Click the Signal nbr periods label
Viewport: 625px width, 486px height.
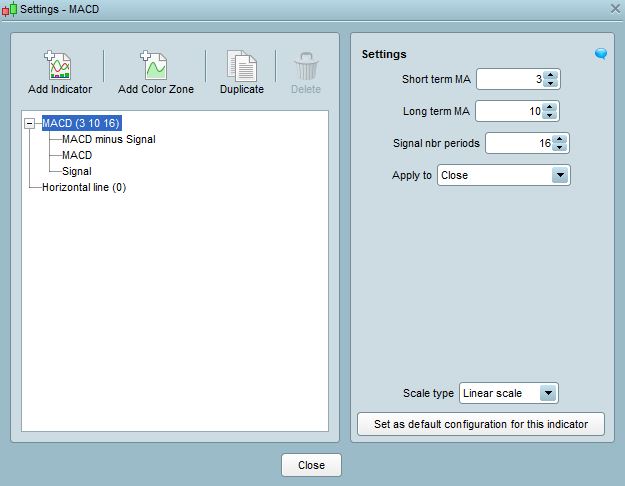436,143
